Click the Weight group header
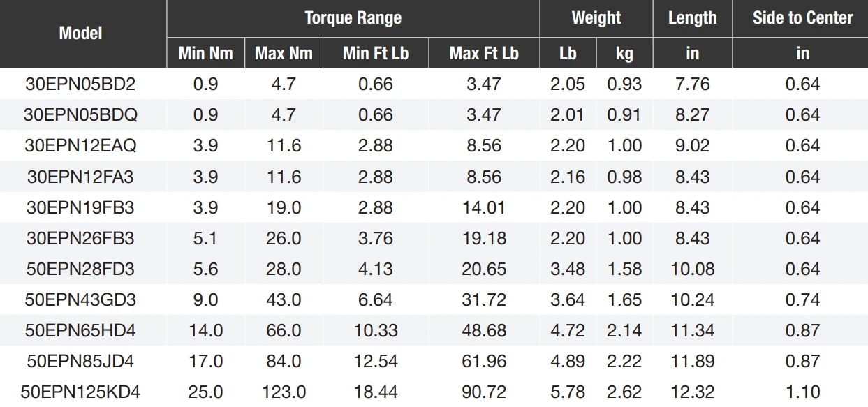Image resolution: width=868 pixels, height=407 pixels. coord(596,18)
